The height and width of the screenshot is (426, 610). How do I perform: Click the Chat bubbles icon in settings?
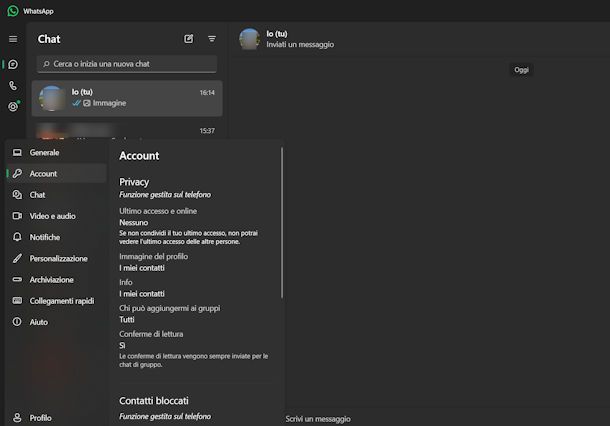pyautogui.click(x=17, y=195)
